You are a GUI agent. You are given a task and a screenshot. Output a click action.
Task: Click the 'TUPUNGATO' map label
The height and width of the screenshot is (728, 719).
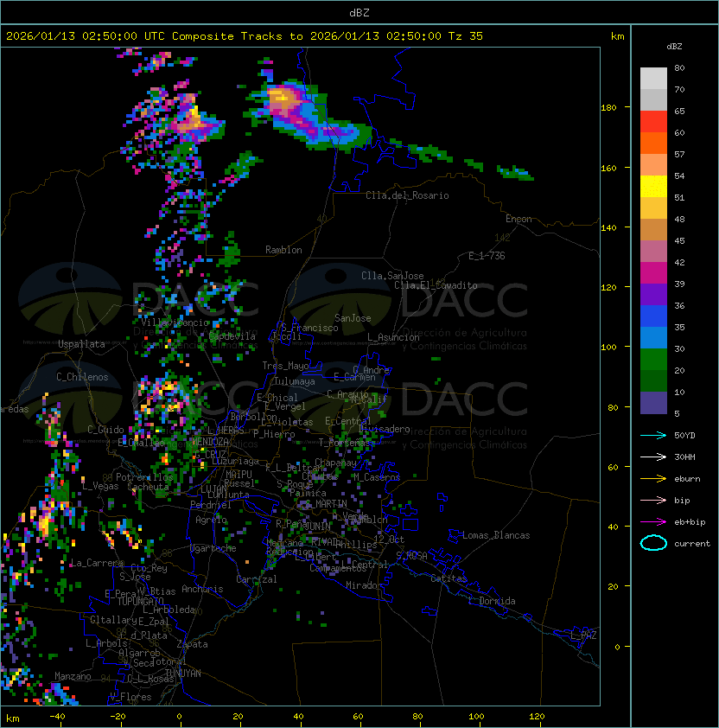tap(141, 602)
